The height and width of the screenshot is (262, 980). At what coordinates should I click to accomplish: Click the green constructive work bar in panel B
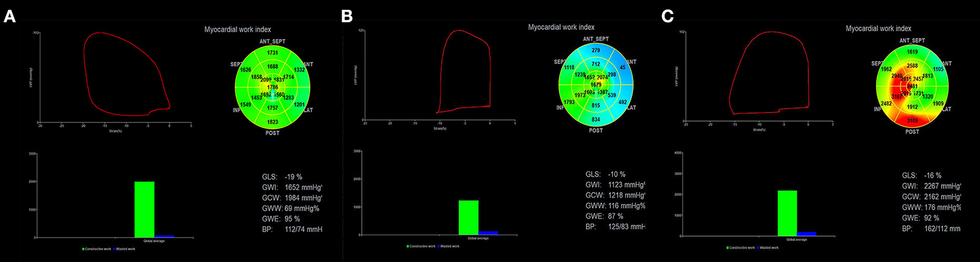[468, 218]
